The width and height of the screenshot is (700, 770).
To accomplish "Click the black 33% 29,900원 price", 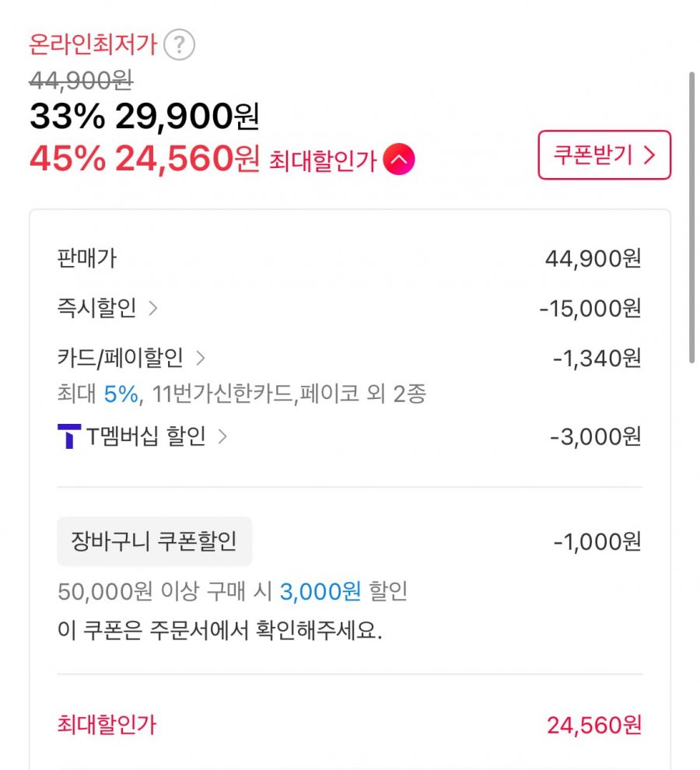I will (144, 117).
